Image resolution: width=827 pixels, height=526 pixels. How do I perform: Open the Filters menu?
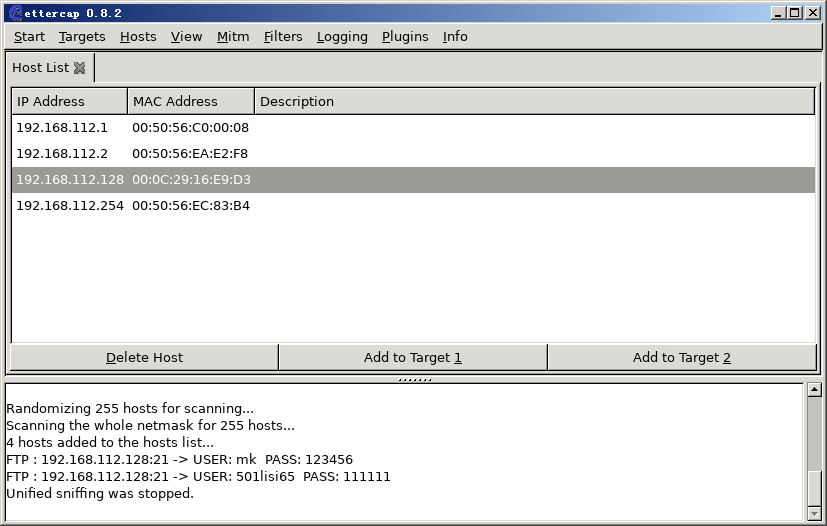[283, 36]
